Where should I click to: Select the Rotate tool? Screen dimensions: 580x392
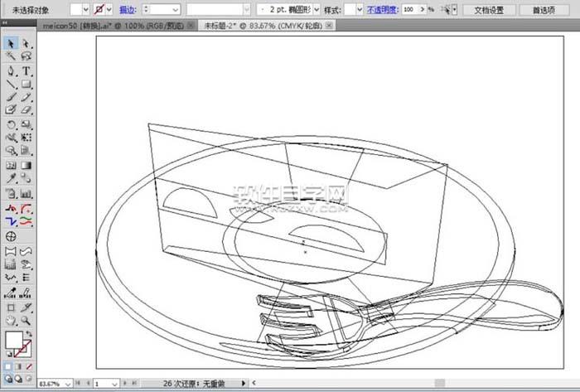(x=11, y=124)
